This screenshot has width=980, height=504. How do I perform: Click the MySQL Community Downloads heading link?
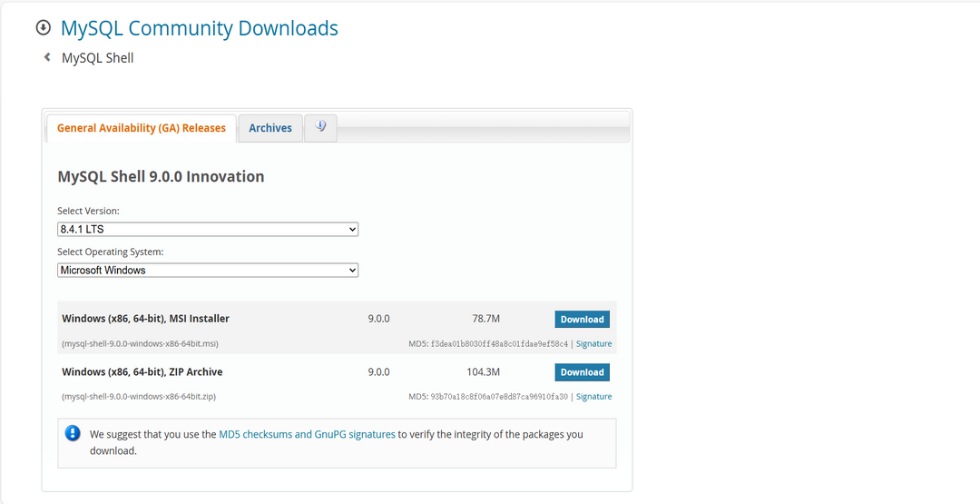(x=199, y=28)
